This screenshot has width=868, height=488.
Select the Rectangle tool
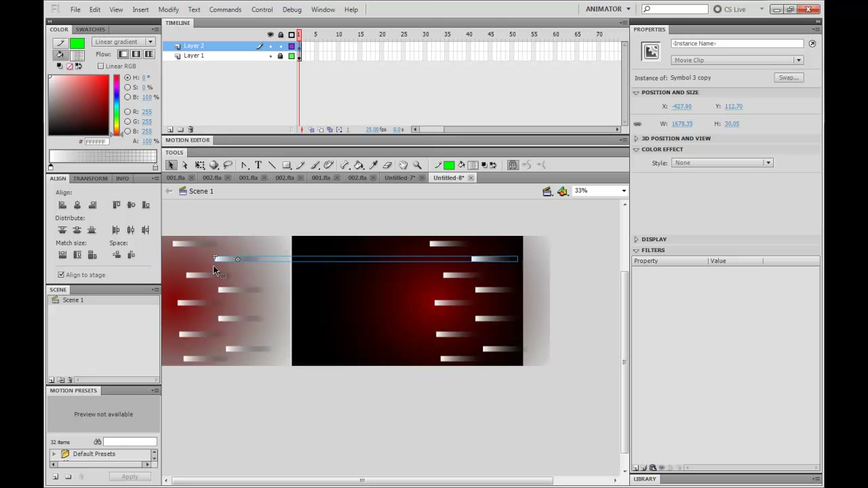pos(286,165)
